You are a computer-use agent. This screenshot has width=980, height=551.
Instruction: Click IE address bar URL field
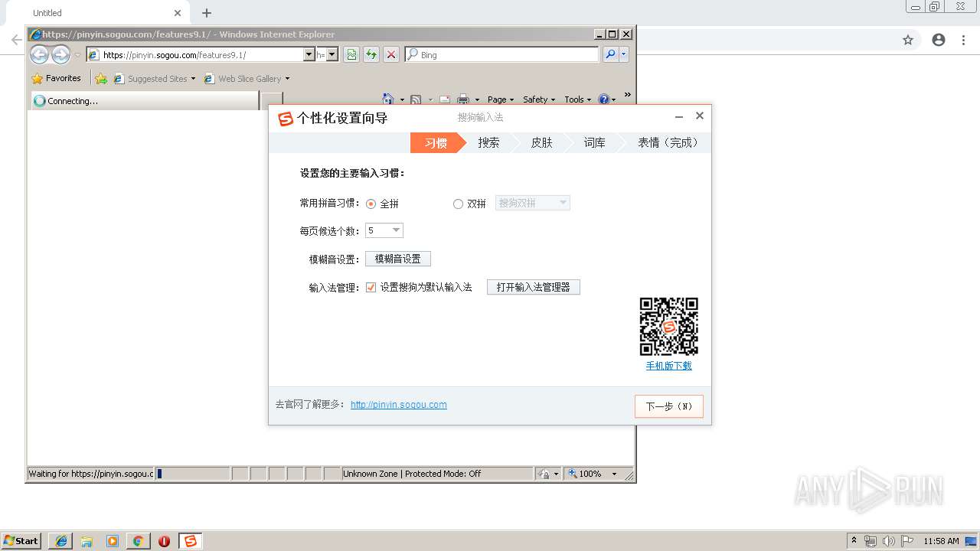coord(195,54)
